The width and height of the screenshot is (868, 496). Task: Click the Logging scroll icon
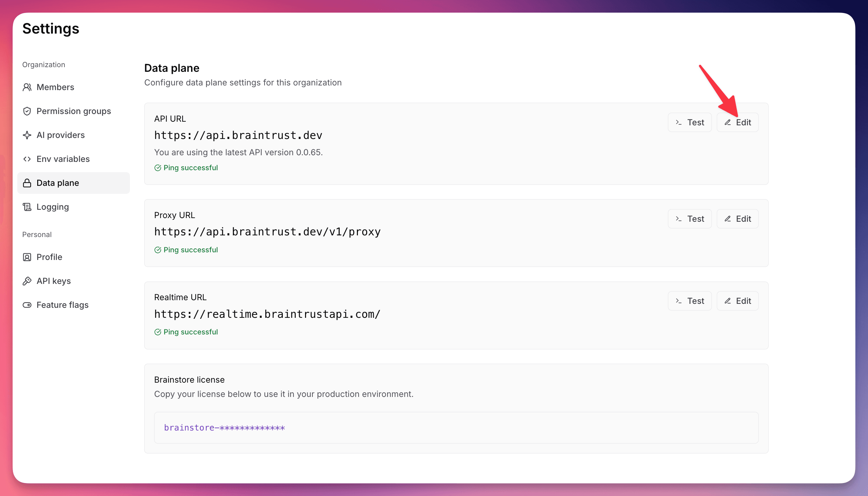click(27, 207)
